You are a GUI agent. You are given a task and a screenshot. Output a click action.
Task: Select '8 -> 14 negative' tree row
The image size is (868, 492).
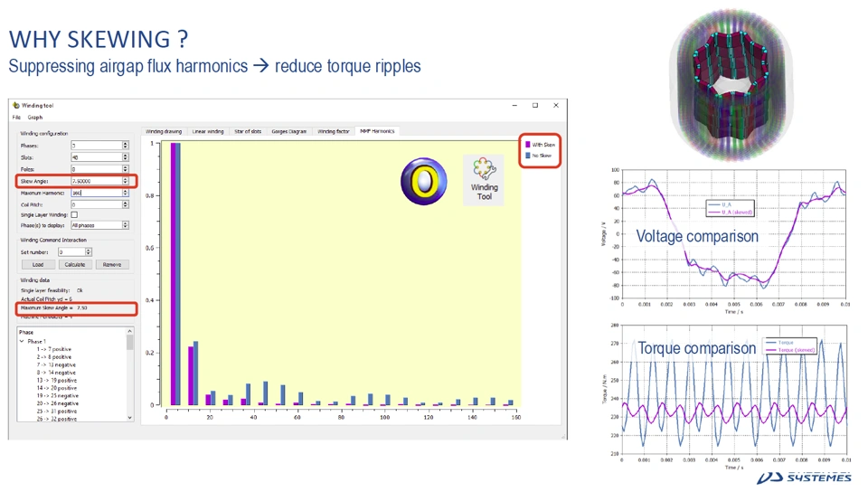click(56, 373)
